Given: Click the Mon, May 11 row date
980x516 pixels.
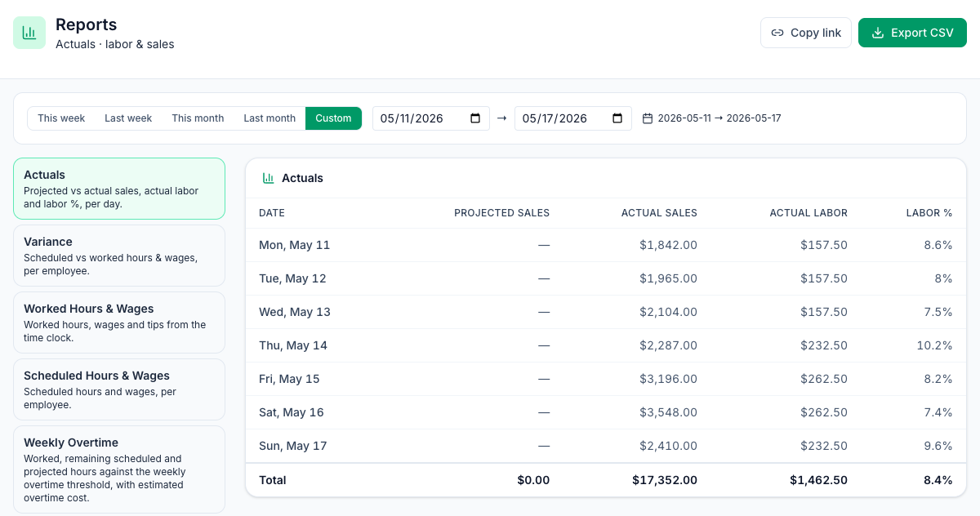Looking at the screenshot, I should (x=295, y=245).
